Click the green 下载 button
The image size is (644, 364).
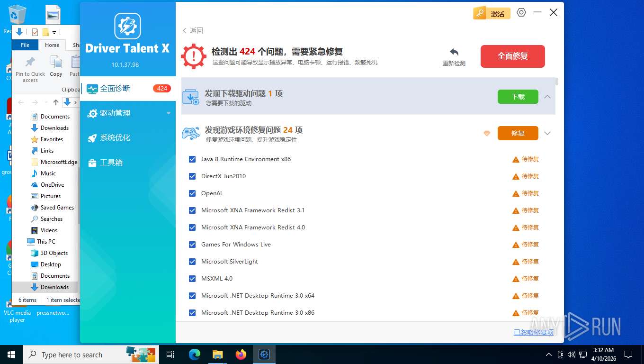pyautogui.click(x=518, y=97)
